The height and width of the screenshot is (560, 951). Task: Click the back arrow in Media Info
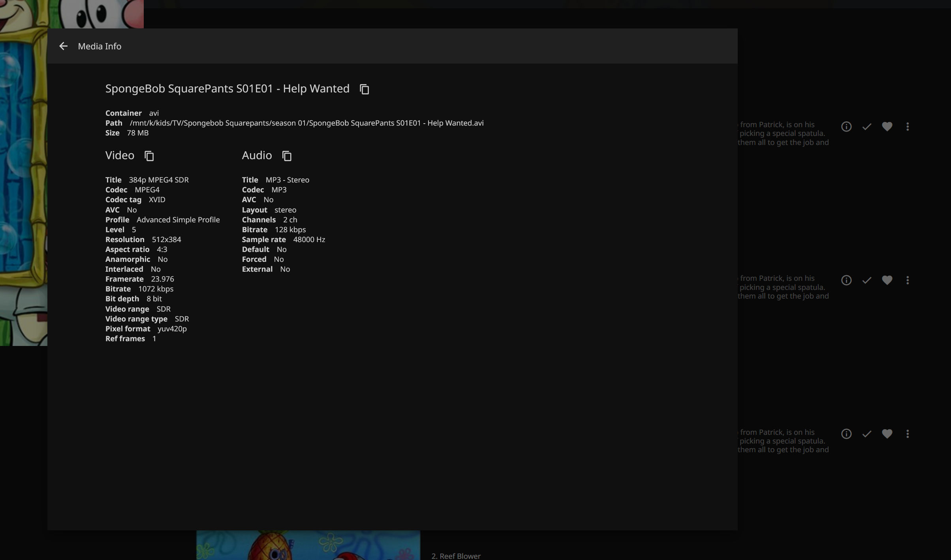[63, 46]
